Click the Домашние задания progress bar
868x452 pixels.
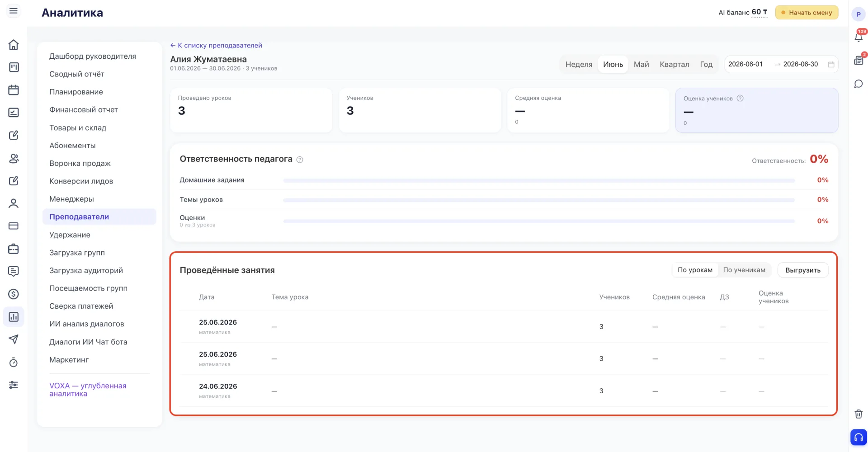pos(539,180)
